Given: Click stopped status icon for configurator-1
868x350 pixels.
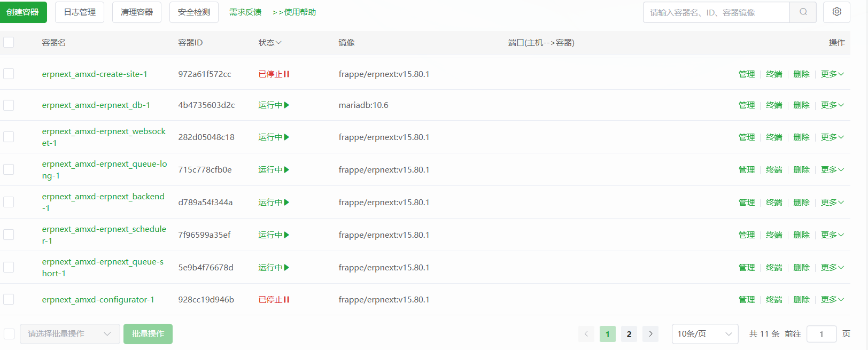Looking at the screenshot, I should (x=286, y=300).
